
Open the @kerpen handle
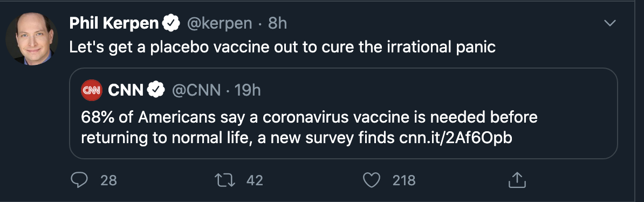click(220, 24)
